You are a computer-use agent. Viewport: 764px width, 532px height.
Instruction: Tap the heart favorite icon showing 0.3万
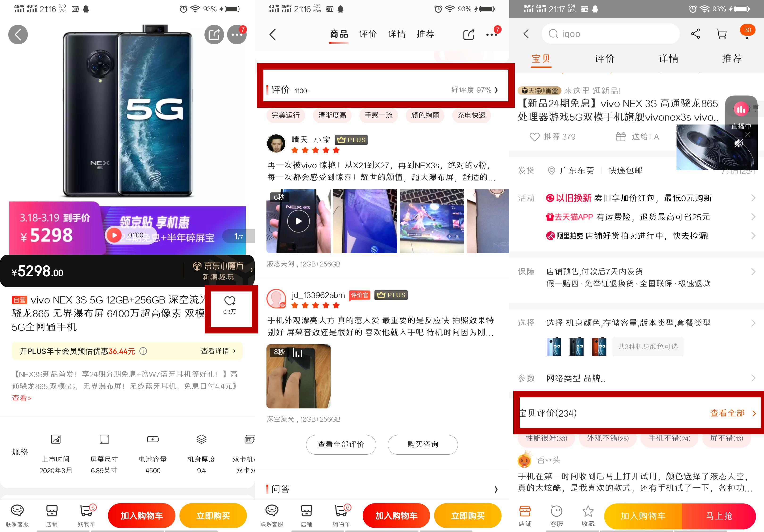(x=230, y=301)
